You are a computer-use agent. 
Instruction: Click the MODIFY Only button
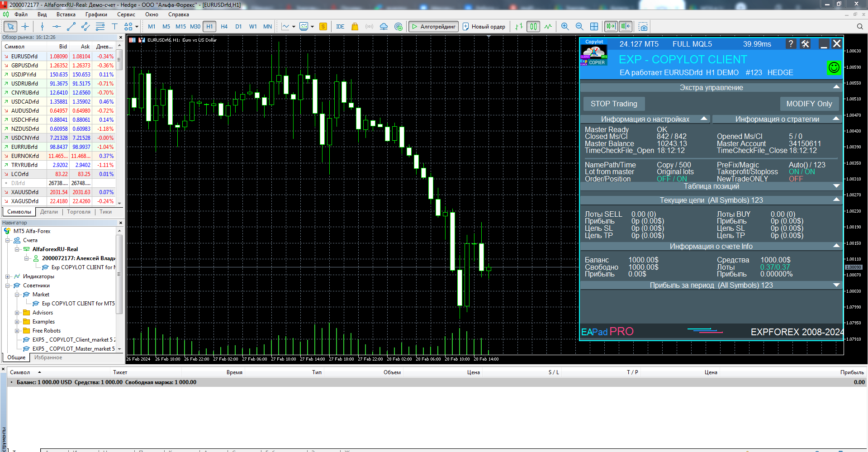point(809,104)
